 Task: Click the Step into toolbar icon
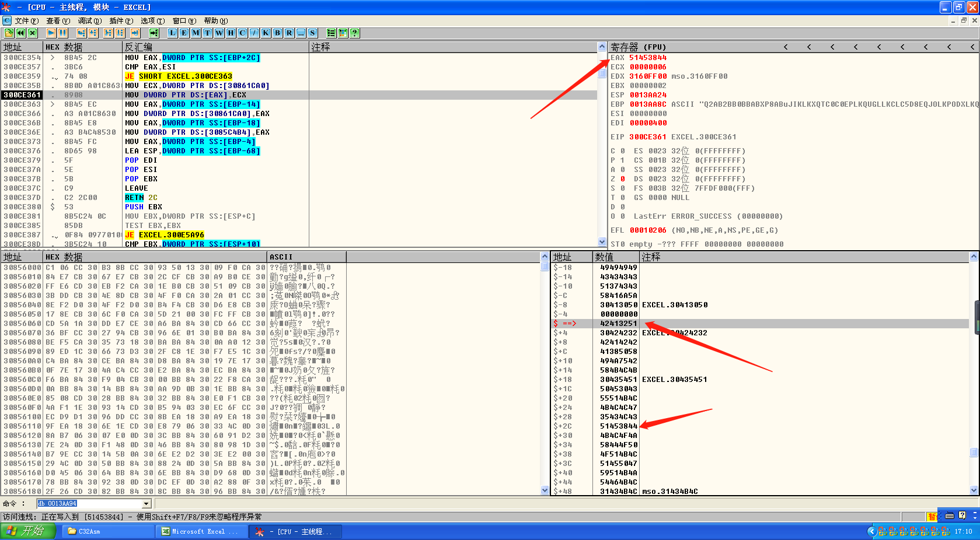coord(81,33)
